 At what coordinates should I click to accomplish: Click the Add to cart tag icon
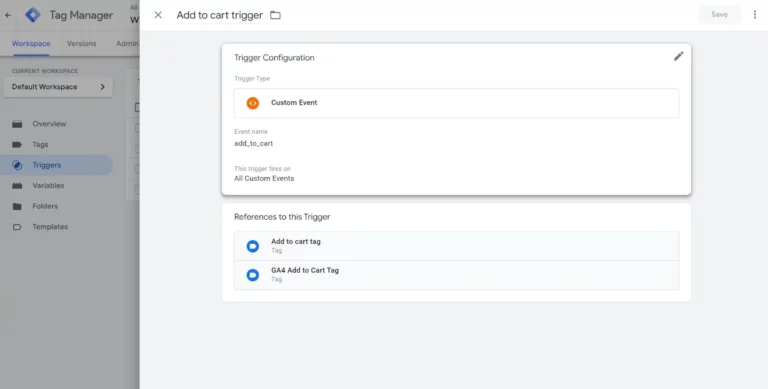click(x=253, y=246)
